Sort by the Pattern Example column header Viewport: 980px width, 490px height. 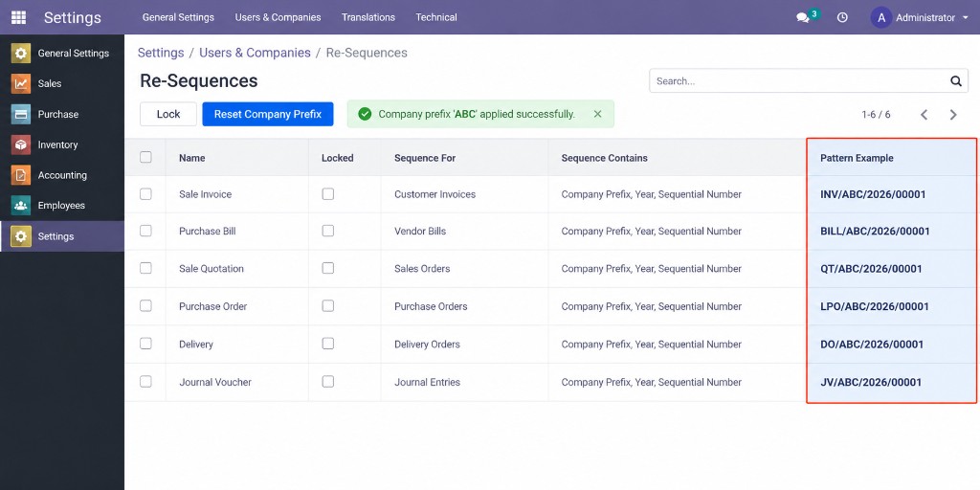(x=857, y=158)
